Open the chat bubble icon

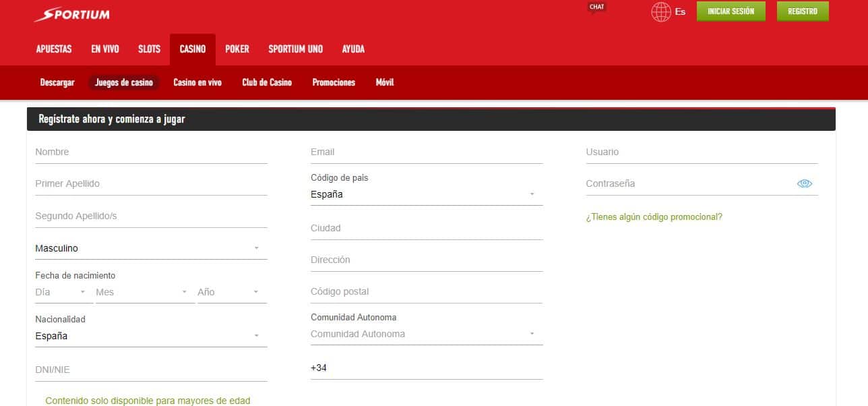pyautogui.click(x=596, y=7)
